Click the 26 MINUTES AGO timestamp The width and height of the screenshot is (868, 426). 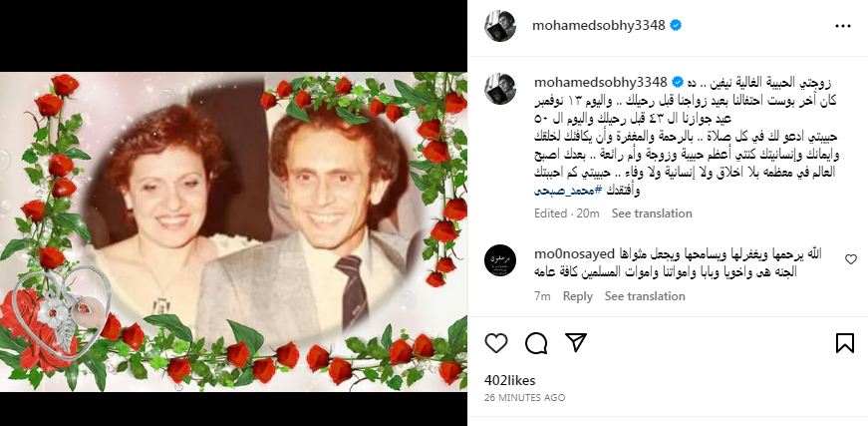pyautogui.click(x=525, y=398)
